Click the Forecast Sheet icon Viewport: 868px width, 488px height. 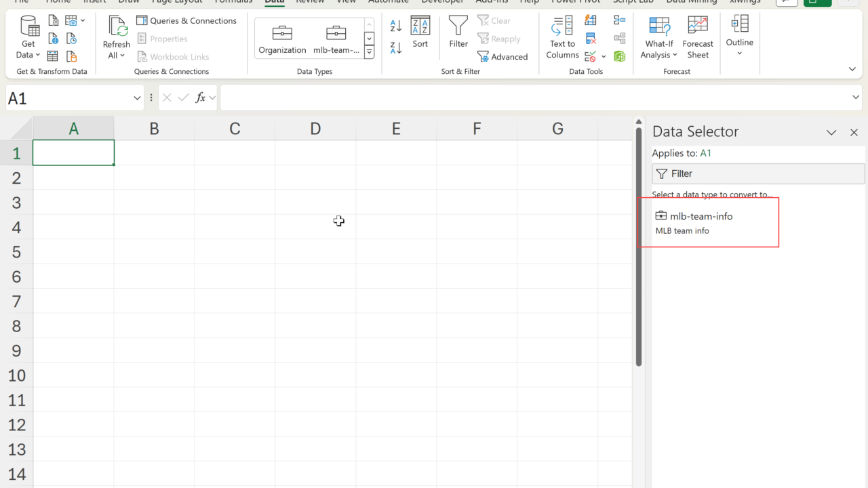pos(698,38)
